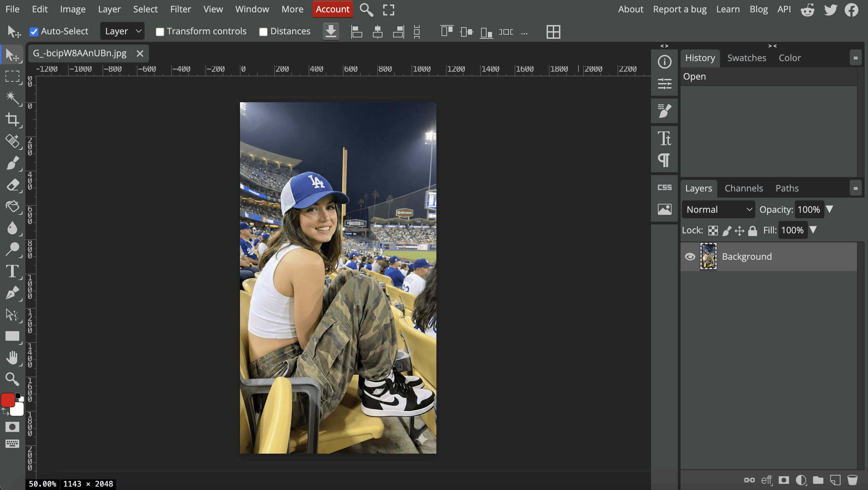Screen dimensions: 868x490
Task: Click the Rectangle Select tool
Action: [12, 76]
